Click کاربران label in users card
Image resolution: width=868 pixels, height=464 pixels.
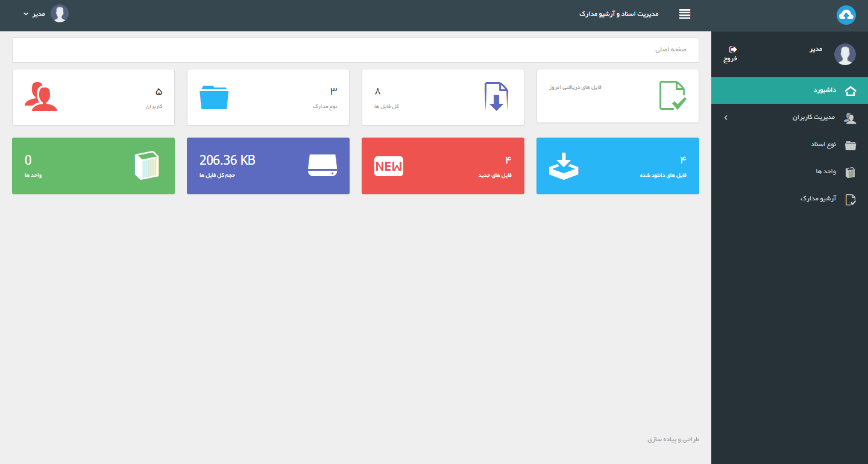click(154, 106)
